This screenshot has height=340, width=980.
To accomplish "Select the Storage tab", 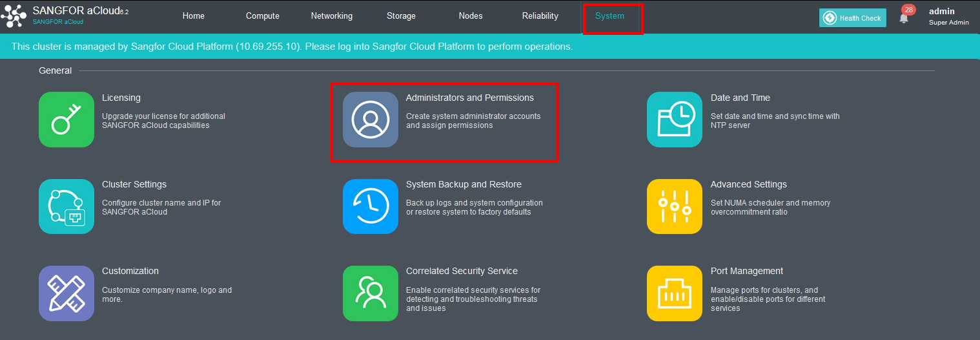I will click(x=401, y=16).
